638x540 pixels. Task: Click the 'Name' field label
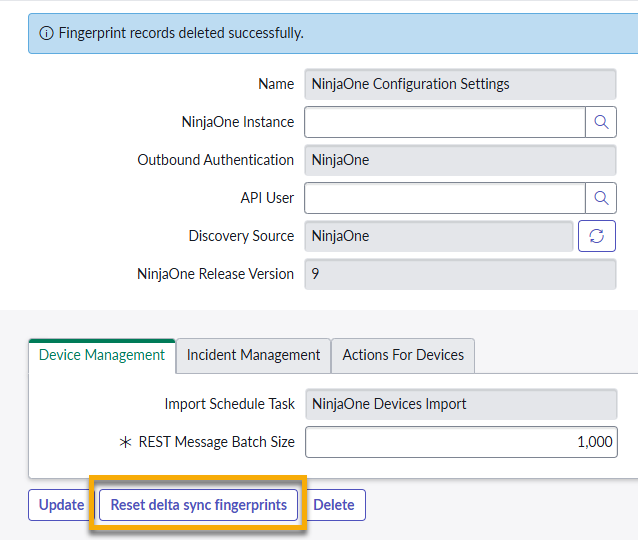tap(276, 84)
